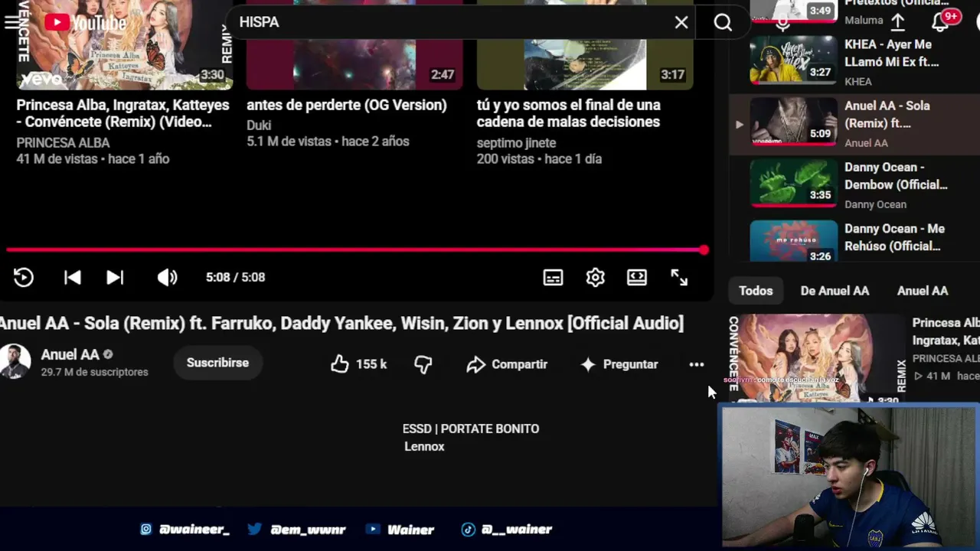Click the 'Danny Ocean - Me Rehúso' playlist title
The height and width of the screenshot is (551, 980).
coord(894,237)
